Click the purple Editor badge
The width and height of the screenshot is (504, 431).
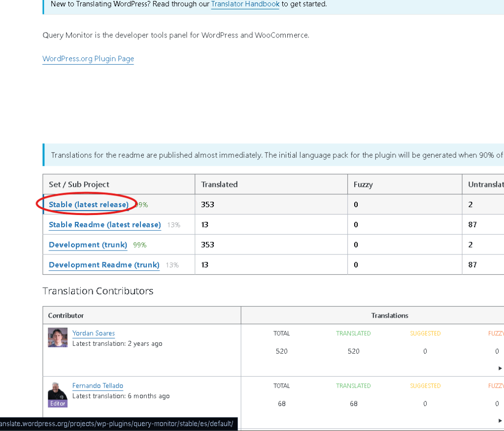(58, 403)
